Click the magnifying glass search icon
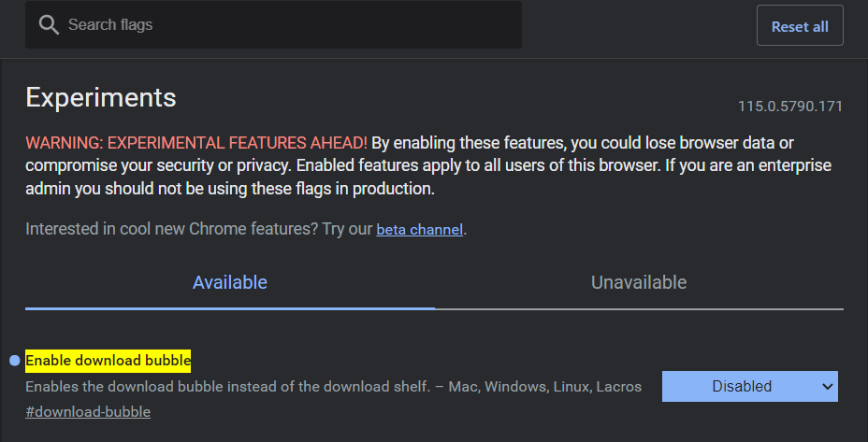This screenshot has height=442, width=868. click(49, 25)
